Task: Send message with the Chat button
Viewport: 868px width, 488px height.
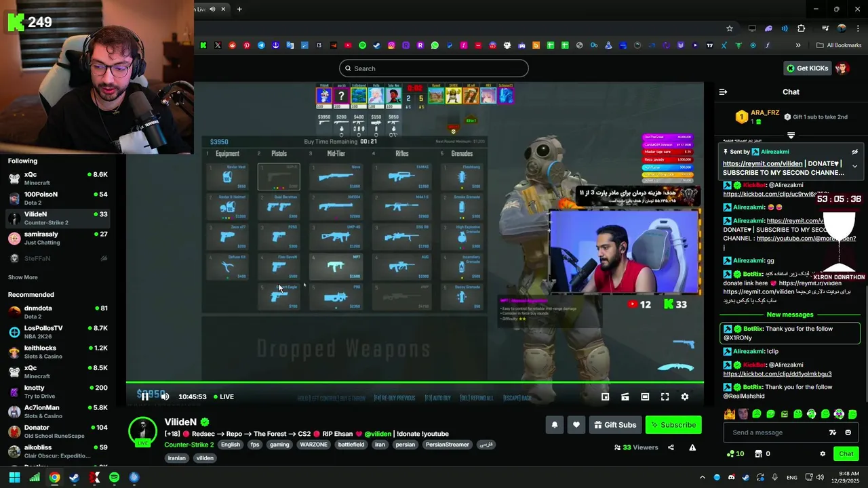Action: click(x=846, y=454)
